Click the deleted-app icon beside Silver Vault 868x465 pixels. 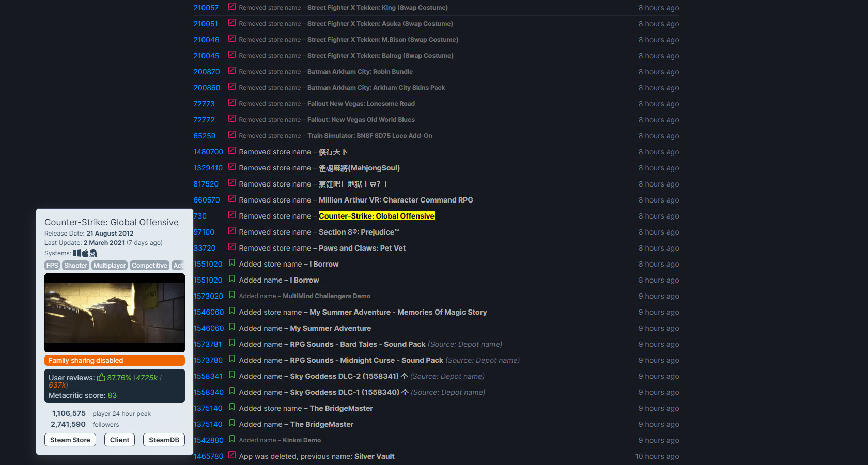click(232, 455)
